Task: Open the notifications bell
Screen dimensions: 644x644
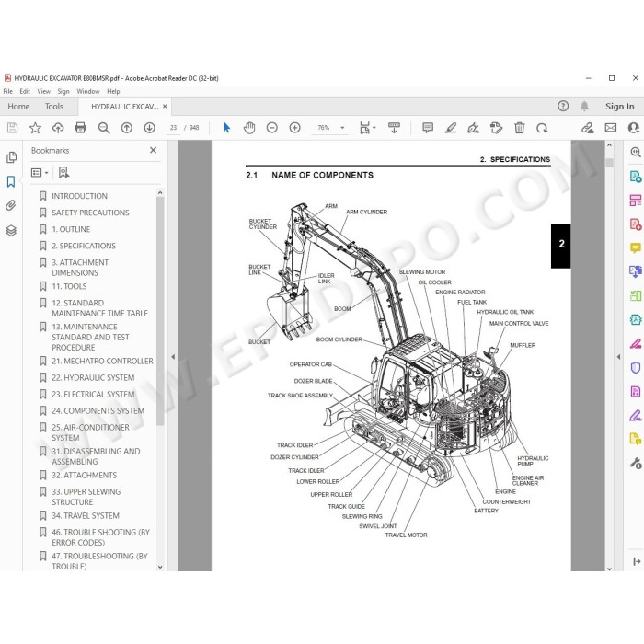Action: pyautogui.click(x=584, y=107)
